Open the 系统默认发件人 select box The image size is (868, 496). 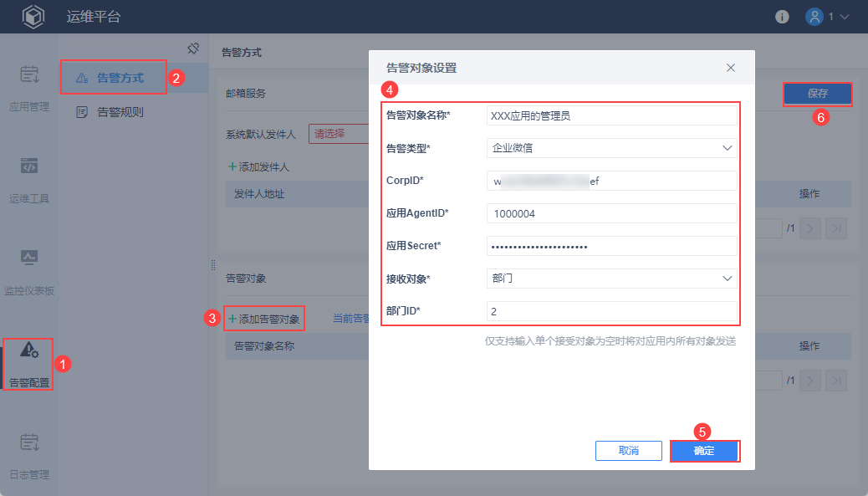tap(339, 134)
